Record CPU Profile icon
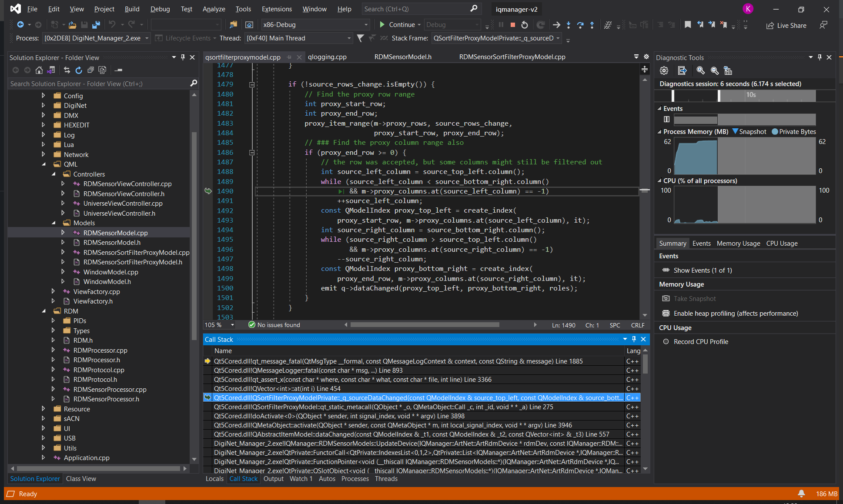The height and width of the screenshot is (504, 843). tap(664, 341)
